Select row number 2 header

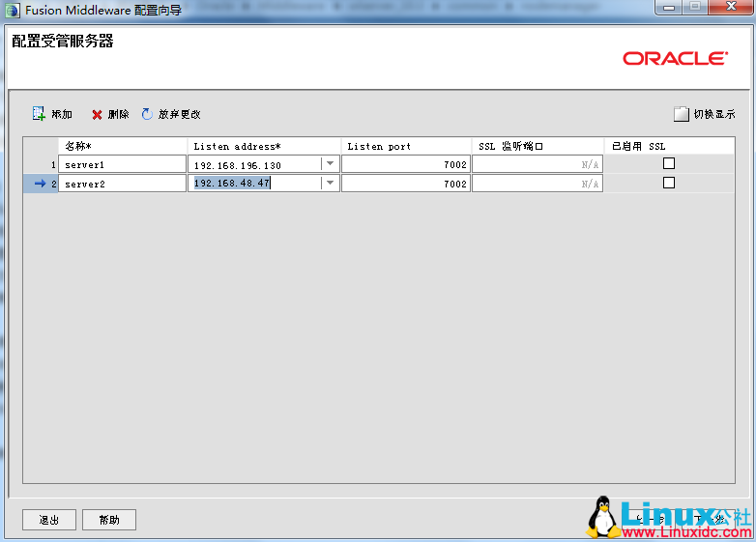pos(41,184)
